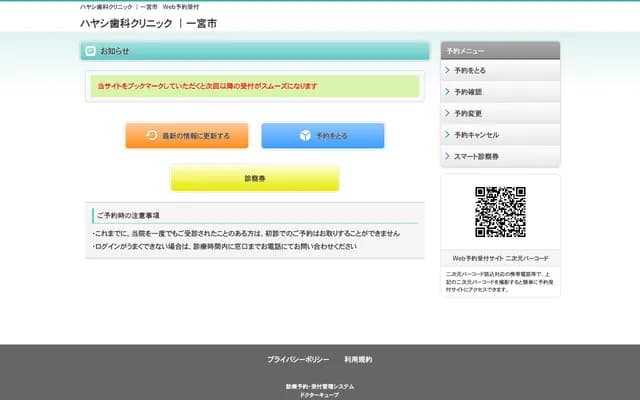Open the プライバシーポリシー footer link
The image size is (640, 400).
click(x=298, y=359)
